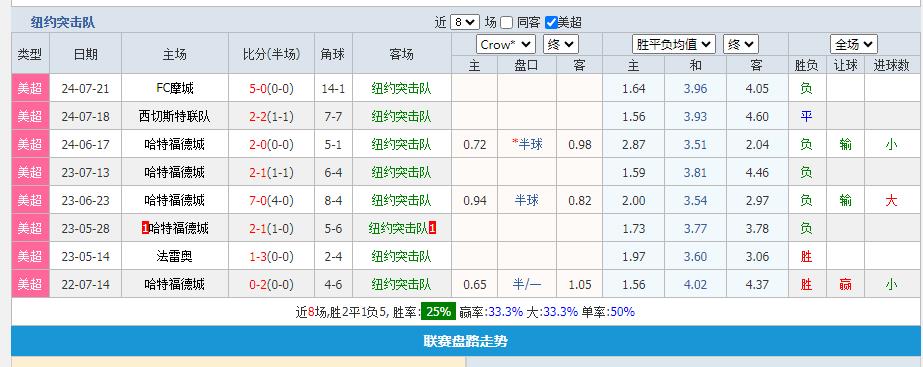Click away odds 4.60 in the 24-07-18 row
This screenshot has width=923, height=367.
(756, 117)
